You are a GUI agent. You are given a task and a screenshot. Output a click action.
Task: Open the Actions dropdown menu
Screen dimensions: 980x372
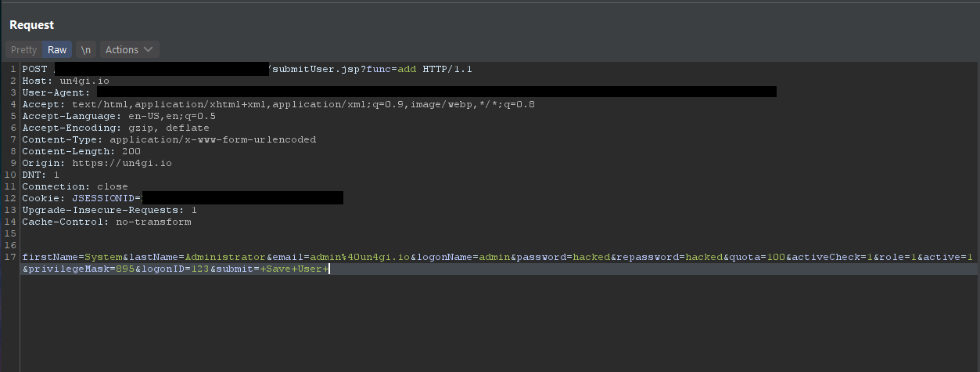(130, 49)
